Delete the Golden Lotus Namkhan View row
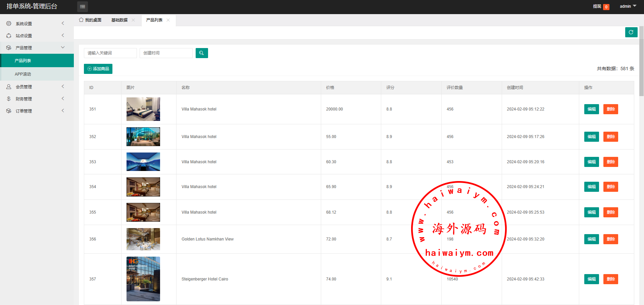This screenshot has height=305, width=644. (x=610, y=239)
